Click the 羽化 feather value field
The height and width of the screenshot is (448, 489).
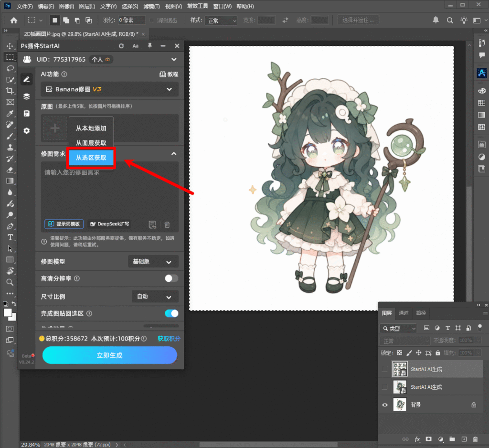point(132,20)
